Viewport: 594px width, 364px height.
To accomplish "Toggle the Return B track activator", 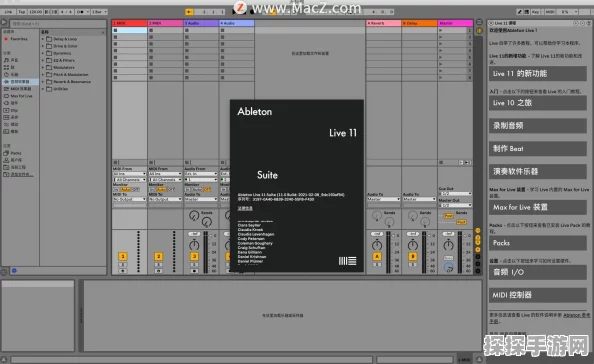I will (x=413, y=256).
